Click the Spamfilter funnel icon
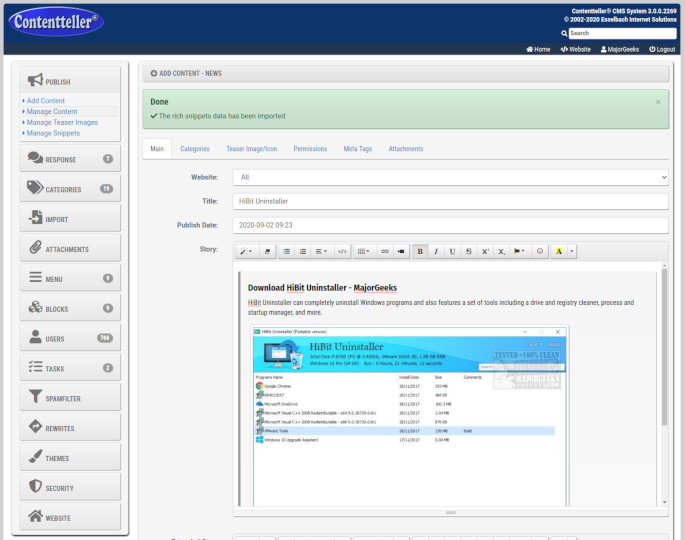 click(x=35, y=396)
